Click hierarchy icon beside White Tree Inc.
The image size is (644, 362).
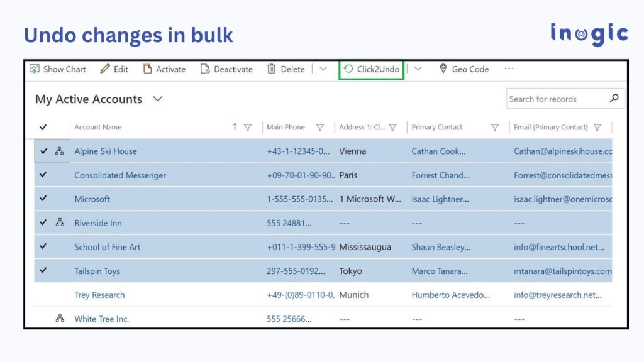click(60, 319)
